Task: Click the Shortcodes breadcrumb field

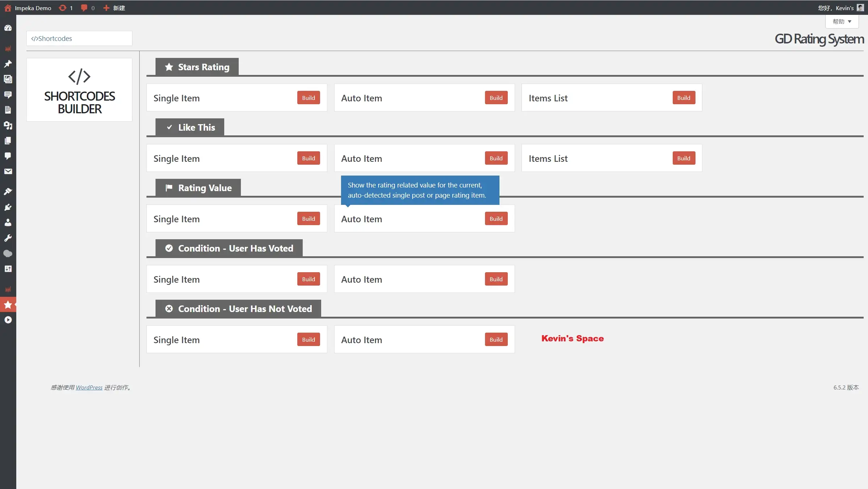Action: click(x=79, y=38)
